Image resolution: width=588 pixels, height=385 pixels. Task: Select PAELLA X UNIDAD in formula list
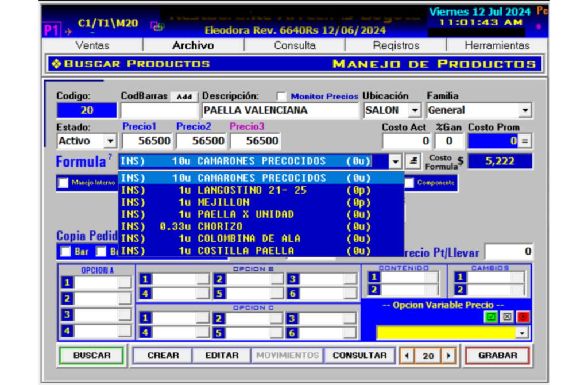261,214
